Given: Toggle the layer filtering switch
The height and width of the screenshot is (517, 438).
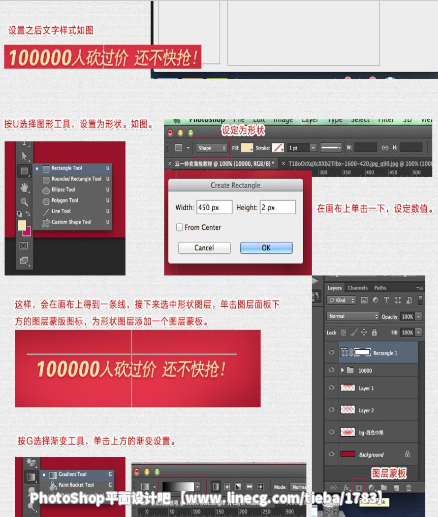Looking at the screenshot, I should pyautogui.click(x=420, y=300).
